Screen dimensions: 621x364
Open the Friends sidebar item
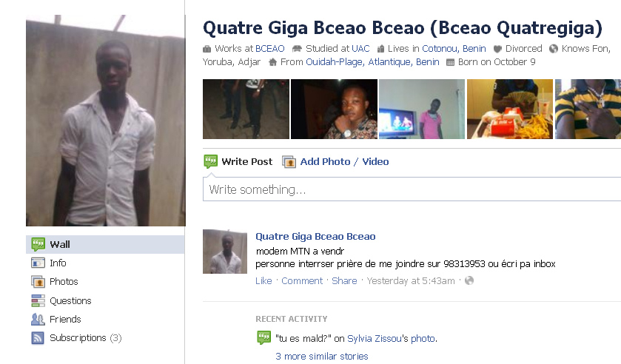pos(65,320)
